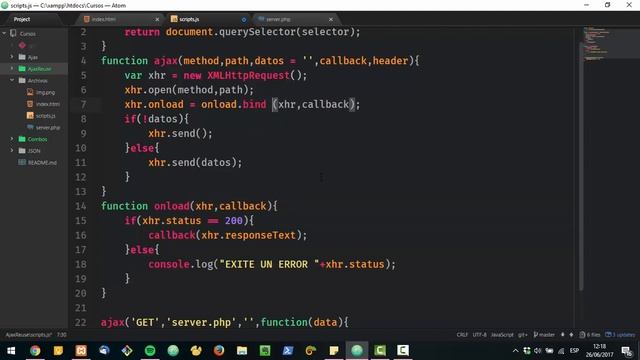This screenshot has height=360, width=640.
Task: Switch the ESP input language
Action: tap(574, 351)
